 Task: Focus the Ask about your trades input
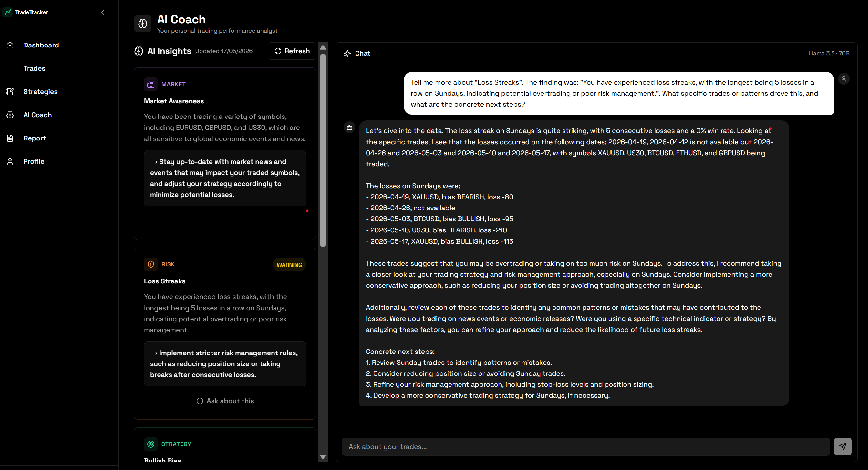click(x=586, y=447)
